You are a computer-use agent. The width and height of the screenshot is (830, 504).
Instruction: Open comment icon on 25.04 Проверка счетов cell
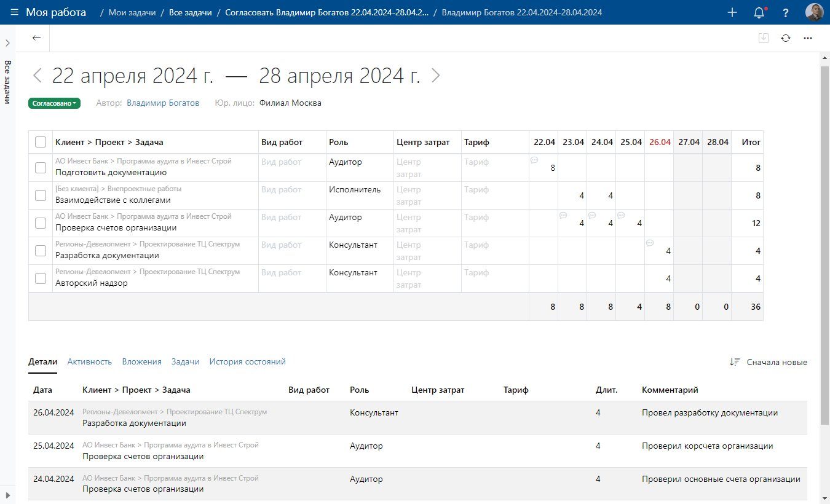point(621,215)
